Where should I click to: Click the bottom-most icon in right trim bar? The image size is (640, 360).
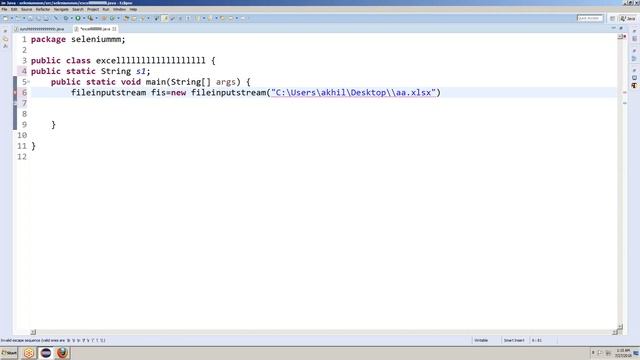[634, 85]
